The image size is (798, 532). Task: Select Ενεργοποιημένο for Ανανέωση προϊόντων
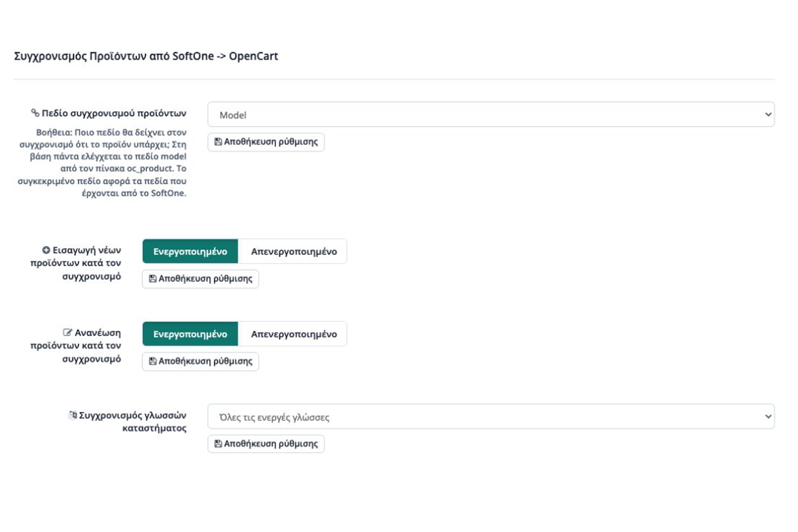point(190,334)
